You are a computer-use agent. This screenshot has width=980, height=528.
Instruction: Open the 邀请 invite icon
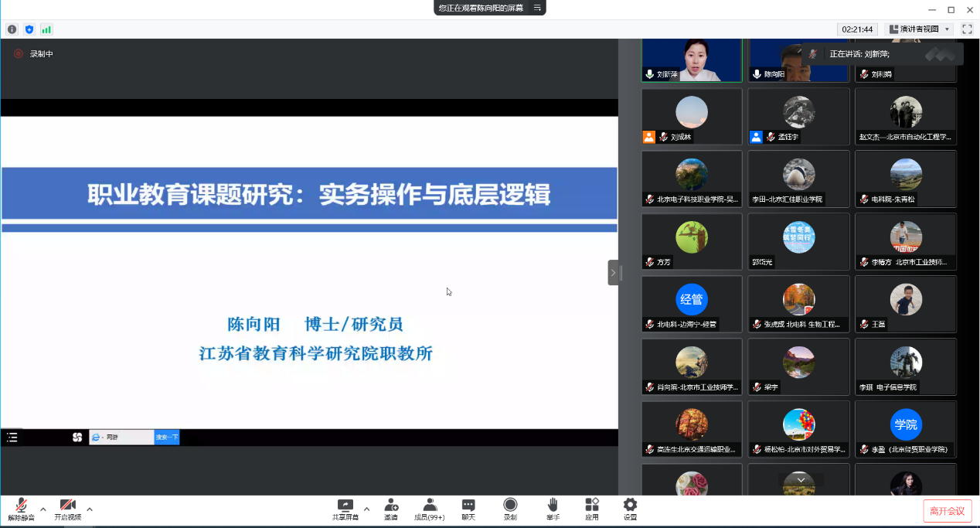(391, 509)
